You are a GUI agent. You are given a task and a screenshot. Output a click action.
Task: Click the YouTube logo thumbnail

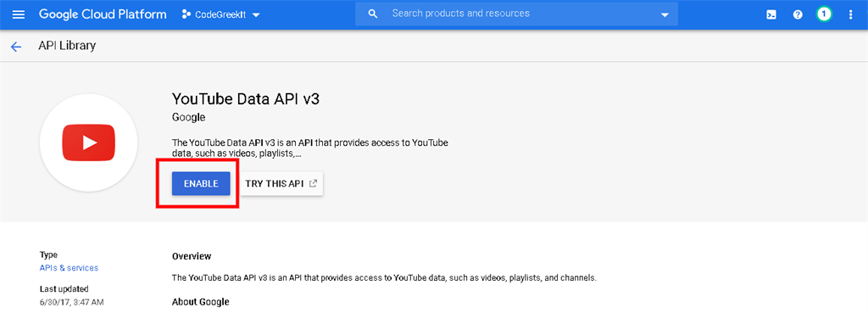click(x=88, y=143)
